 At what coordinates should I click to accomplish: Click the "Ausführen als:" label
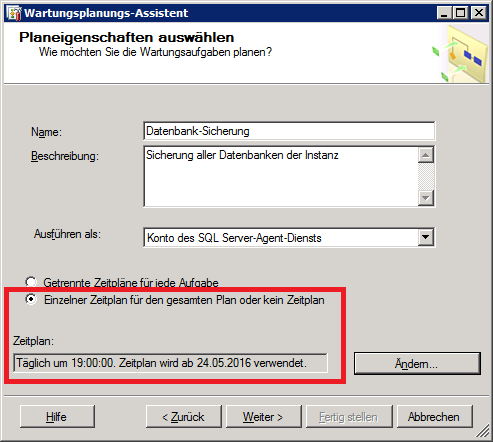67,234
